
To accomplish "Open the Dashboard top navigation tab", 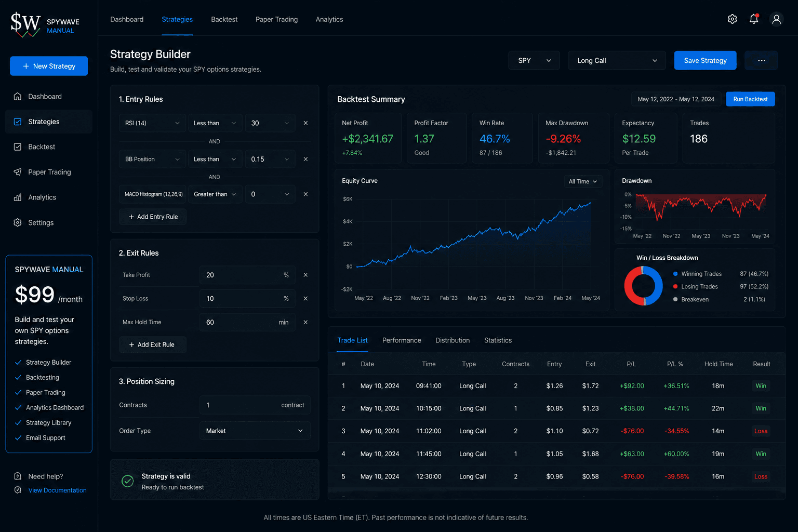I will 127,19.
